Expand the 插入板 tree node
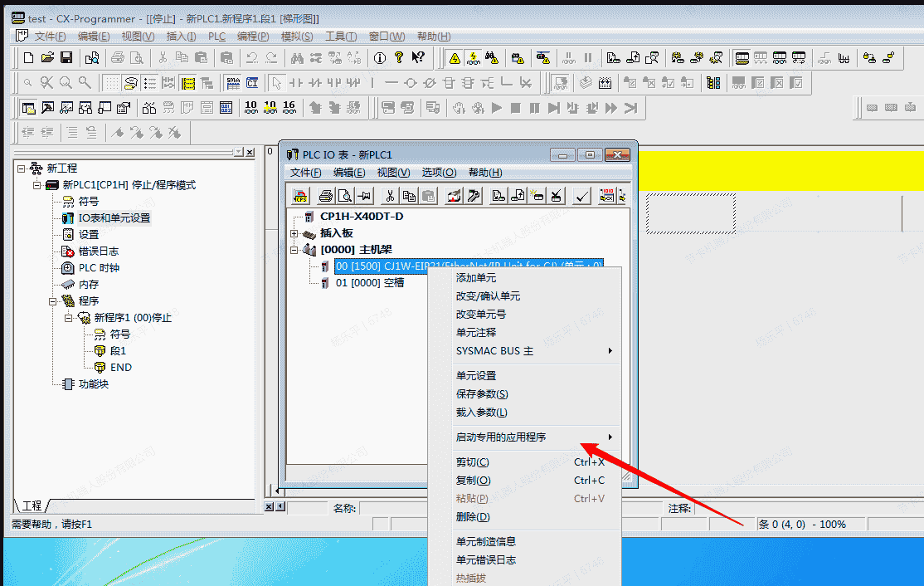This screenshot has height=586, width=924. coord(294,233)
